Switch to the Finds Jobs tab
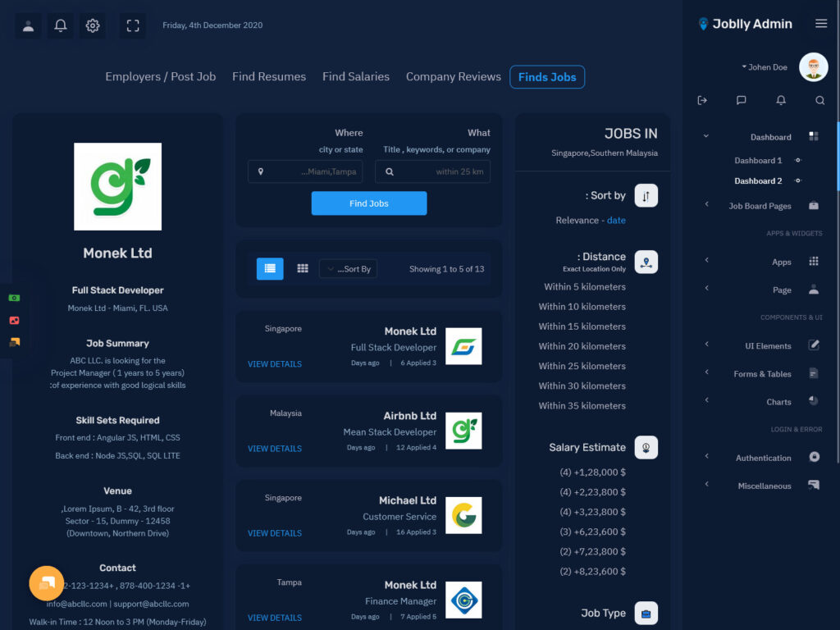840x630 pixels. tap(547, 76)
